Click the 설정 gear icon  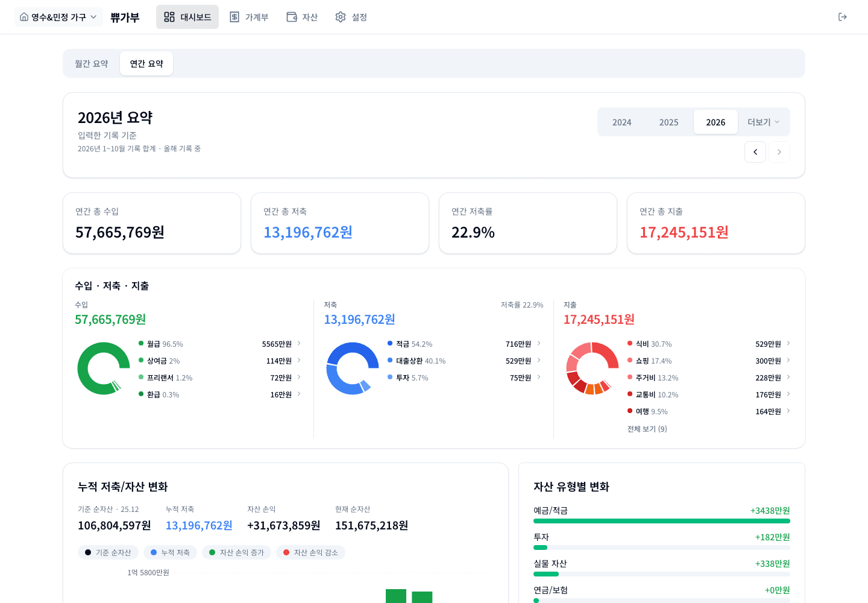(x=341, y=17)
